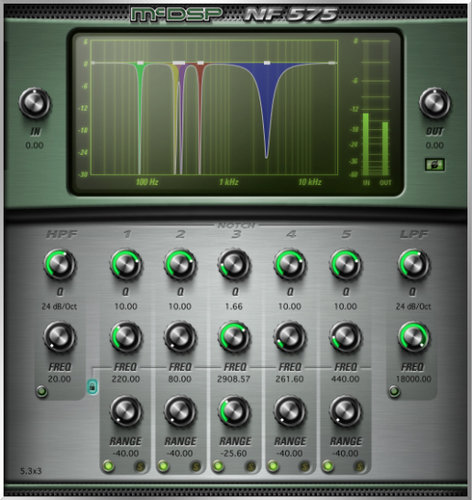Viewport: 472px width, 500px height.
Task: Click Notch 5 frequency value 440.00
Action: 345,379
